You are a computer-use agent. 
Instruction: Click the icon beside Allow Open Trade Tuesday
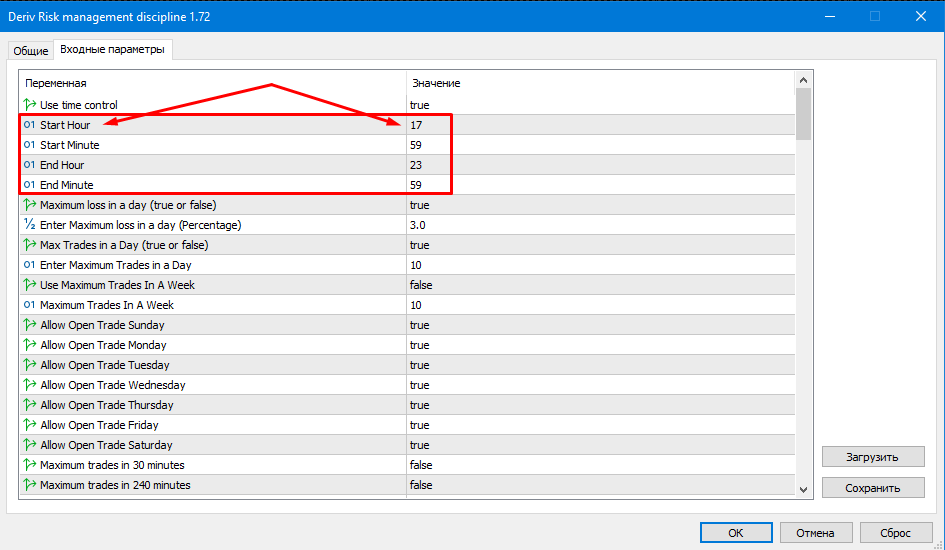30,364
